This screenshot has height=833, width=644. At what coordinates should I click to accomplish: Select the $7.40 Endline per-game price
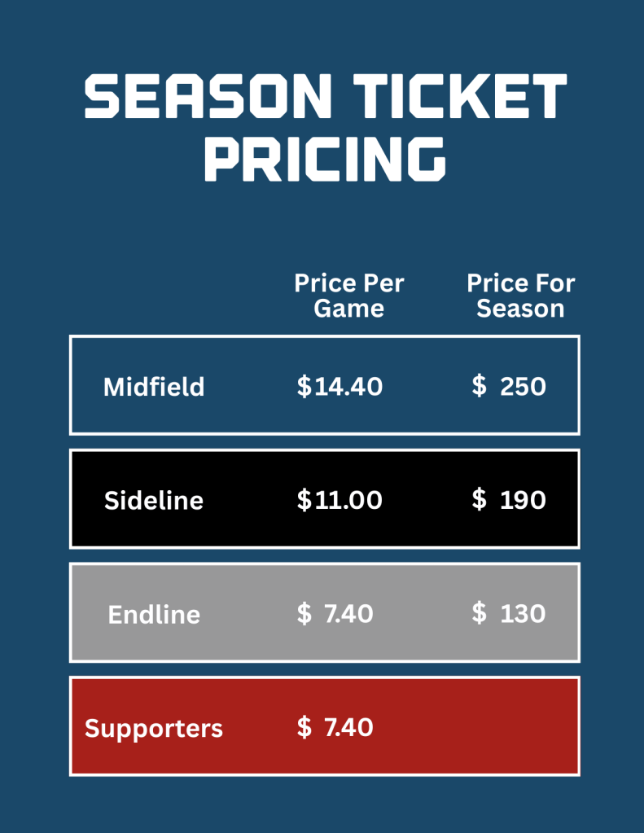335,614
